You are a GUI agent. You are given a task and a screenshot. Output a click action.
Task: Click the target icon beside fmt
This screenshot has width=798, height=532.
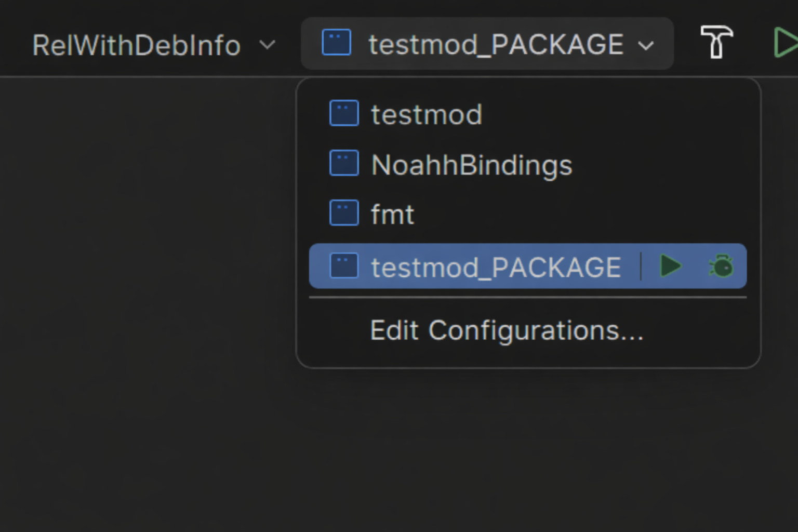344,212
